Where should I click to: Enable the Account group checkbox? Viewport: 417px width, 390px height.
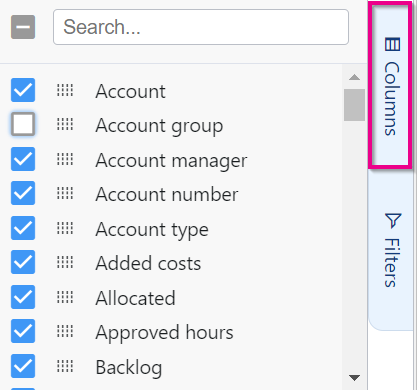tap(23, 124)
